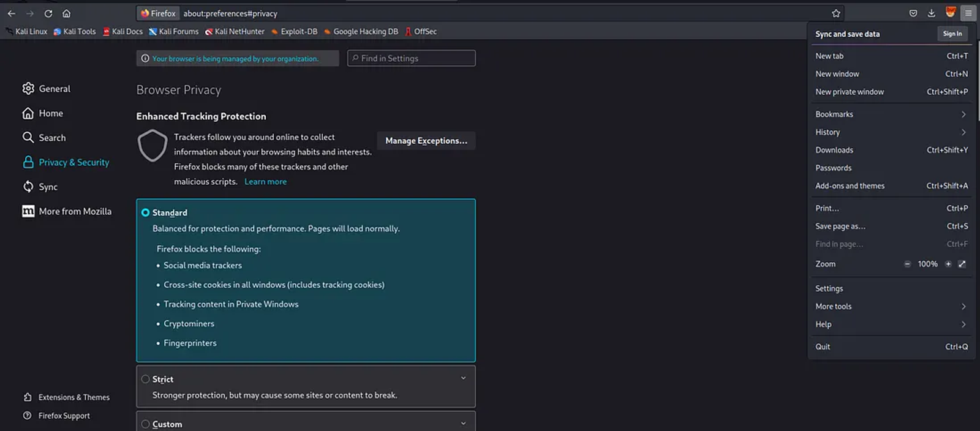Screen dimensions: 980x431
Task: Open Kali Forums bookmark
Action: [x=174, y=31]
